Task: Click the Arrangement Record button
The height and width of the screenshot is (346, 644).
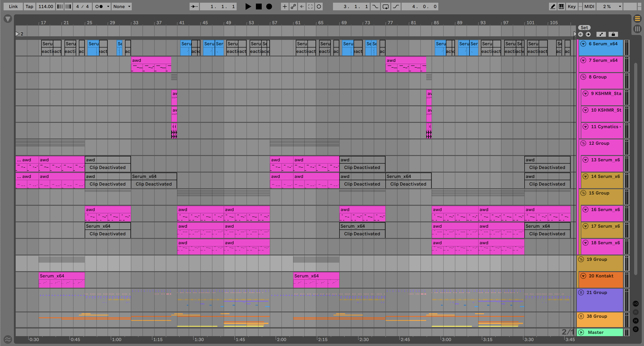Action: tap(269, 6)
